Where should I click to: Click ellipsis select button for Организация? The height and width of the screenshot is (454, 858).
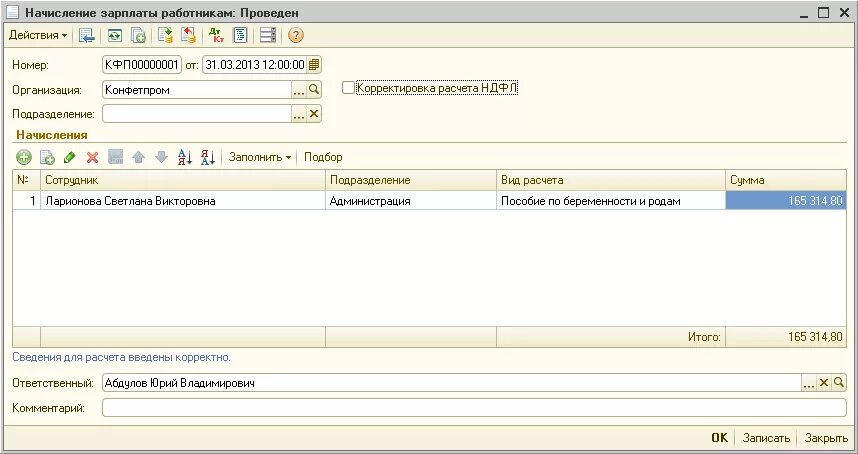299,90
